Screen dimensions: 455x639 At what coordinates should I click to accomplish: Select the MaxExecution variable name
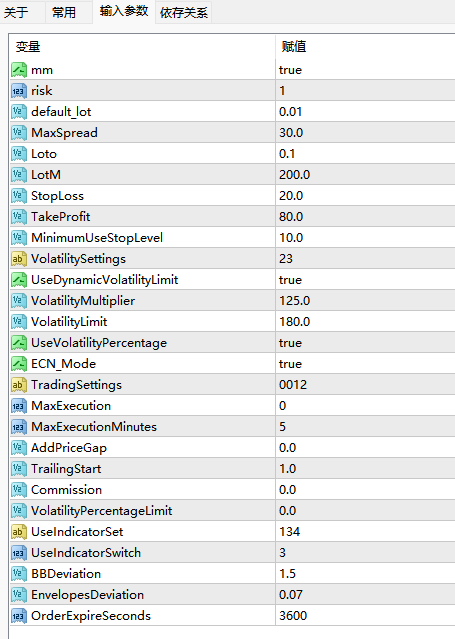point(71,406)
